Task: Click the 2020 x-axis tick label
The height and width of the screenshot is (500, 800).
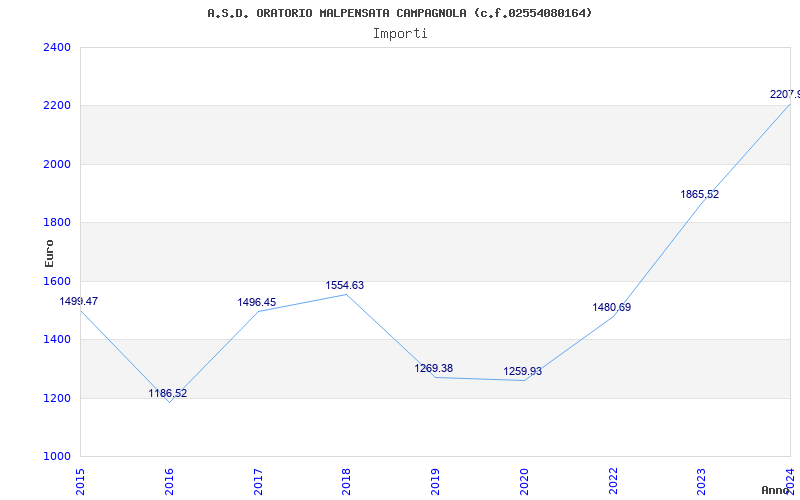Action: 524,482
